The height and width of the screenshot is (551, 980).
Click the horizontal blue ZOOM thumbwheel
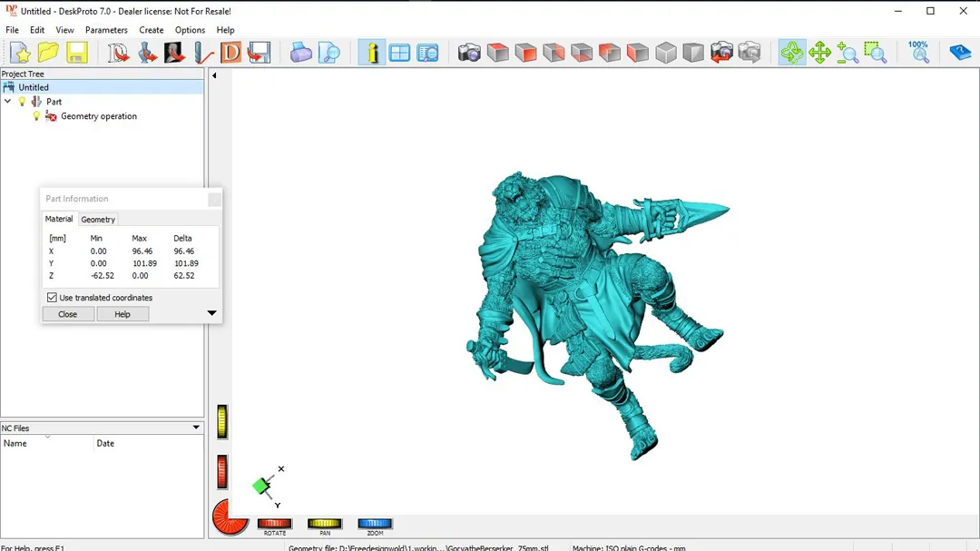click(375, 524)
